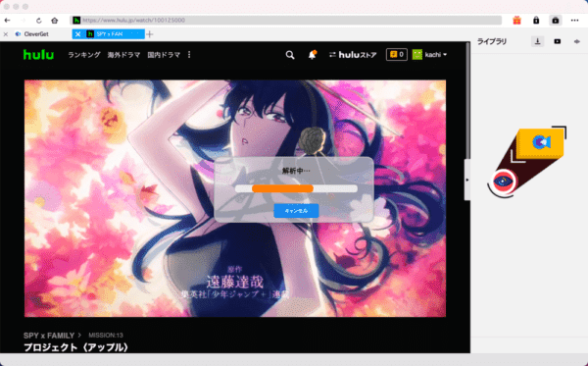Open the three-dot more menu

(574, 21)
